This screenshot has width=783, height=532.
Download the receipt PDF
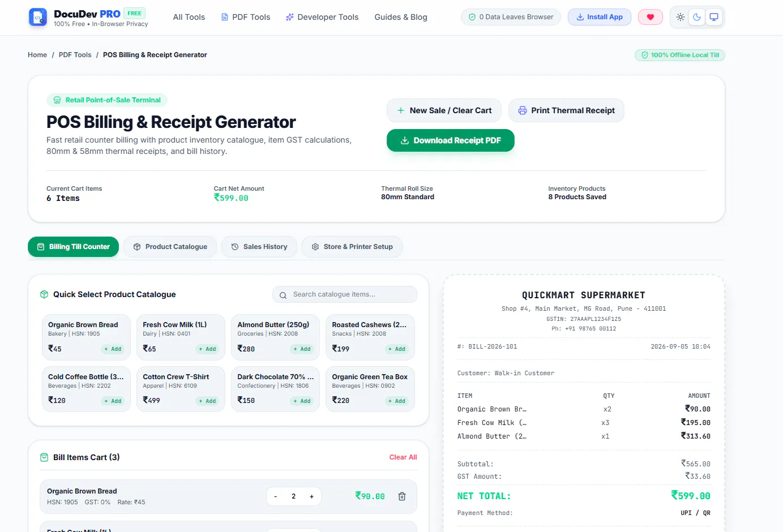[451, 140]
